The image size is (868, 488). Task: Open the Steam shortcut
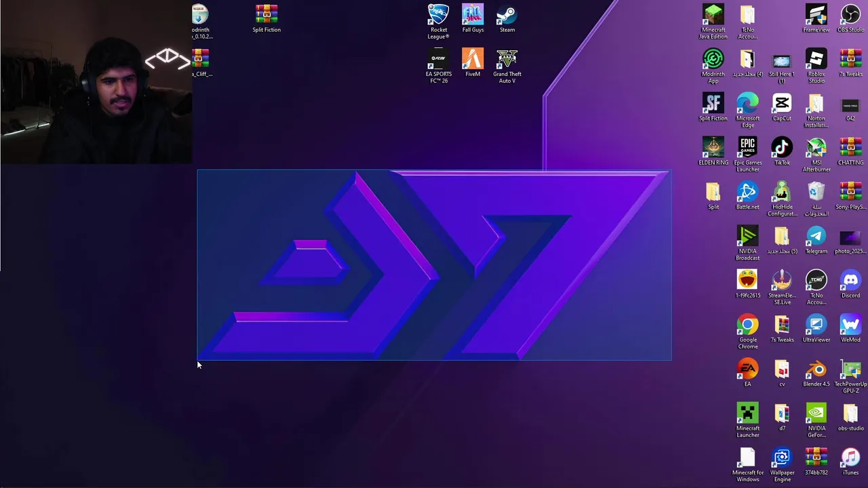(507, 18)
